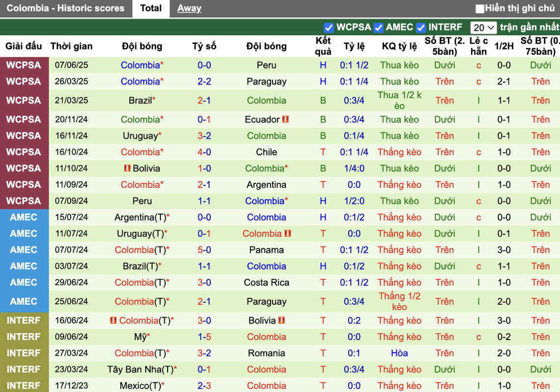This screenshot has height=392, width=560.
Task: Click Paraguay in the 26/03/25 match
Action: [266, 82]
